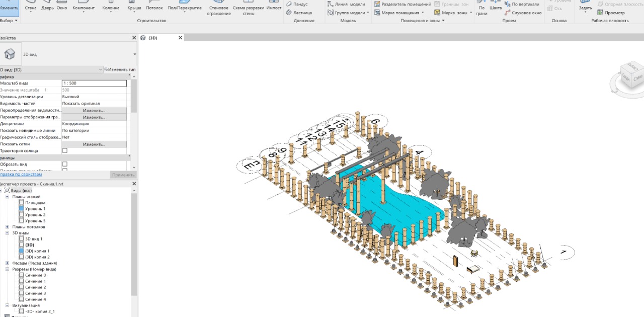Select the По вертикали opening tool
The height and width of the screenshot is (317, 644).
[x=525, y=4]
